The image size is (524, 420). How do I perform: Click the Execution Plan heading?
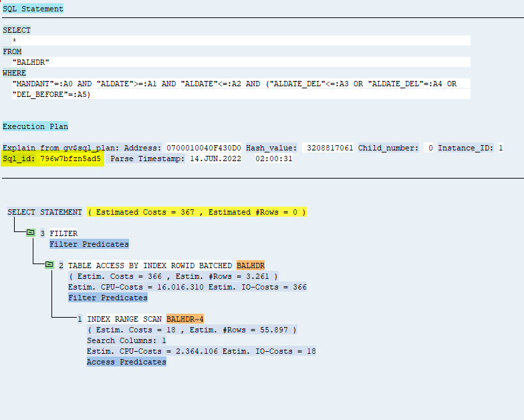click(x=35, y=126)
